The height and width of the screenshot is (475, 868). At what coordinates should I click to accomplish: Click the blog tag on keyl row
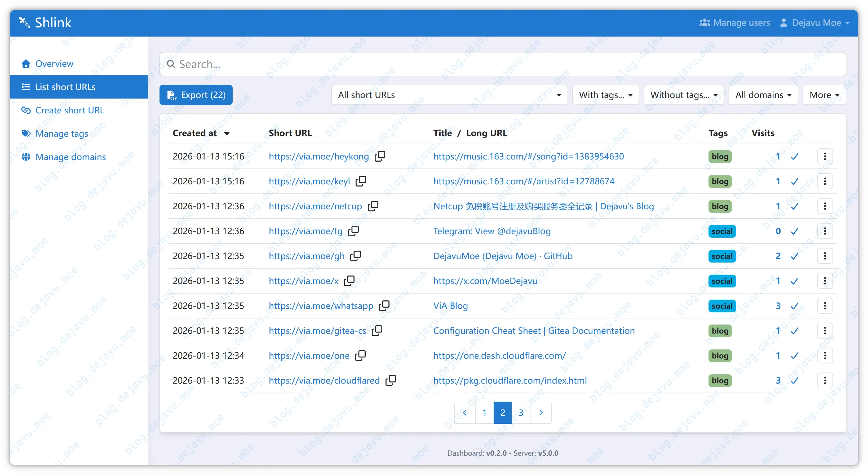click(x=720, y=181)
